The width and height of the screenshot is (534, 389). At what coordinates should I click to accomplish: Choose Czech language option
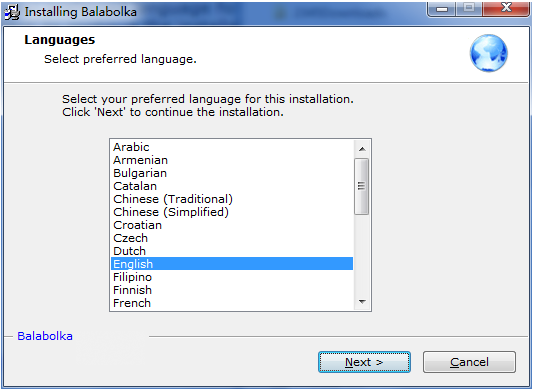pyautogui.click(x=232, y=238)
